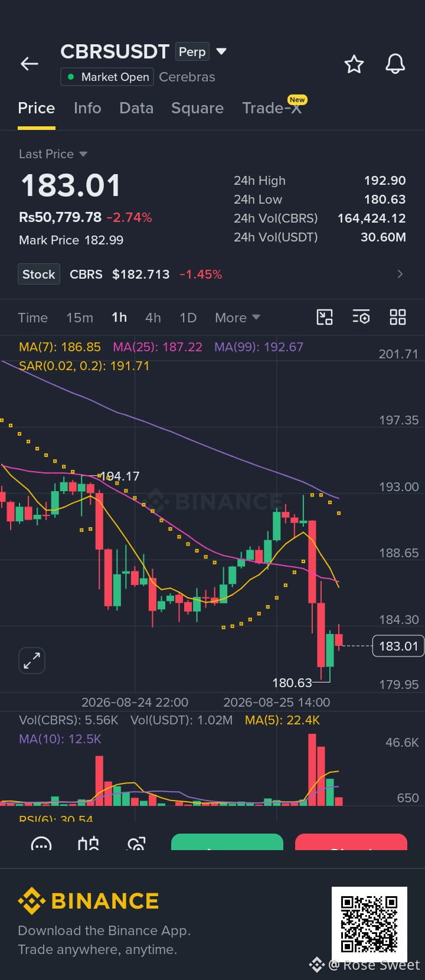Click the 2026-08-24 22:00 time axis label
Screen dimensions: 425x980
[135, 703]
